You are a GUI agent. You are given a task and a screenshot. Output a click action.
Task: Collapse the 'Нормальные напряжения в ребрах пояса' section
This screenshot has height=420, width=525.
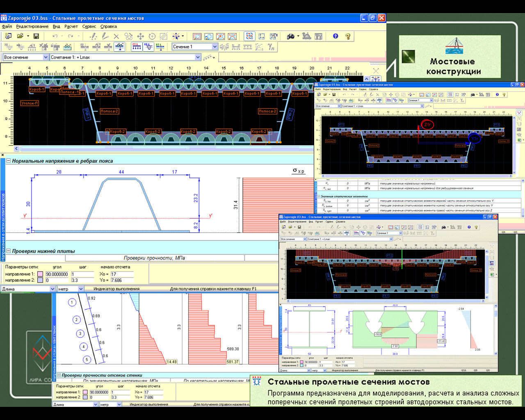(8, 161)
